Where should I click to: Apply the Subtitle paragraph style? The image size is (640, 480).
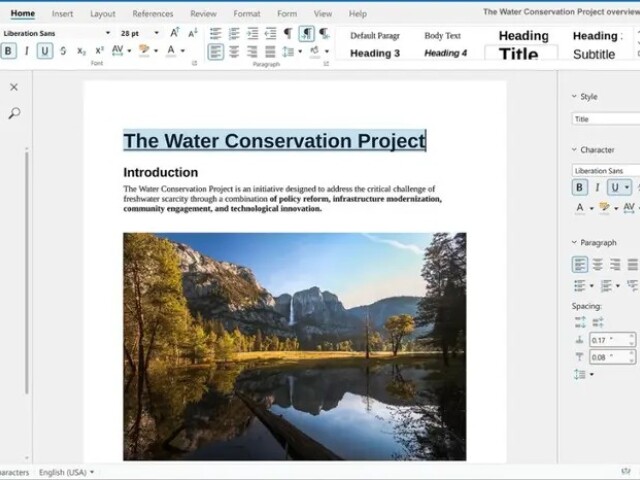[594, 54]
